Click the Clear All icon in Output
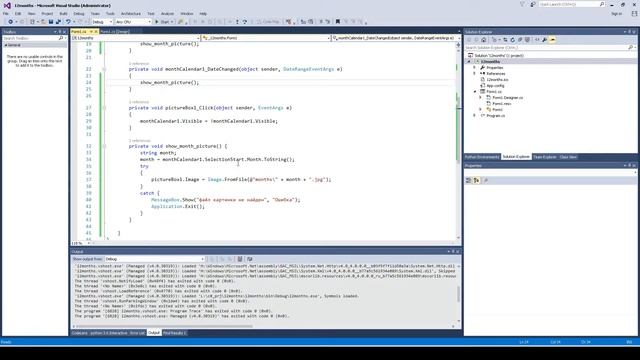The width and height of the screenshot is (640, 360). point(240,259)
